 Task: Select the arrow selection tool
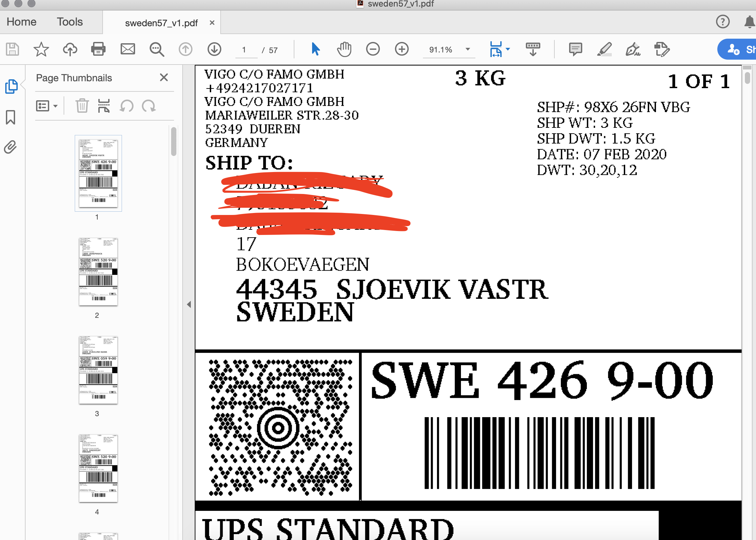315,49
